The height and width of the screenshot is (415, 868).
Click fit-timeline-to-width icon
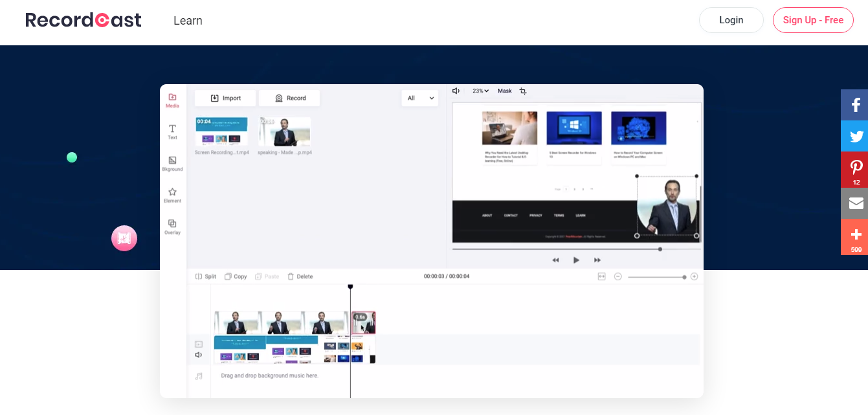(x=601, y=276)
